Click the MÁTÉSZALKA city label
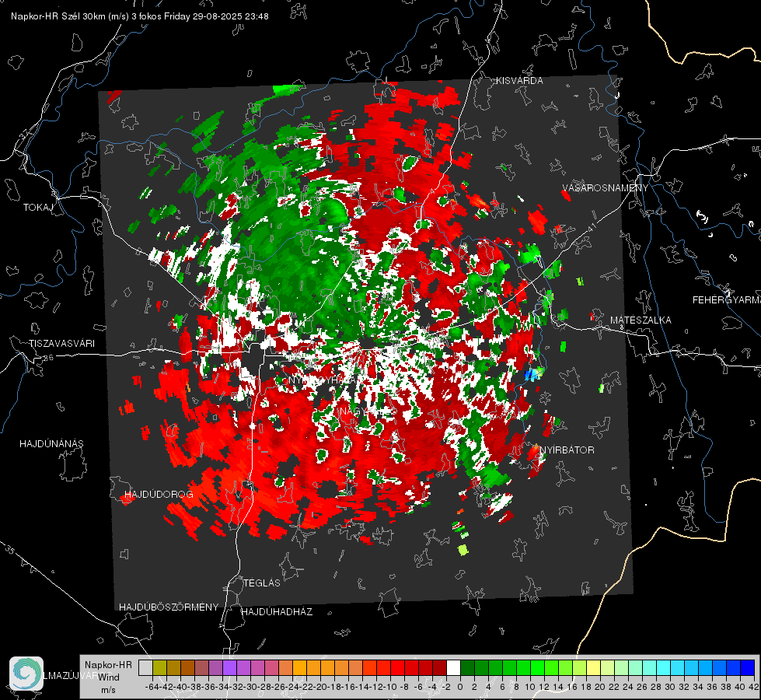 point(641,320)
